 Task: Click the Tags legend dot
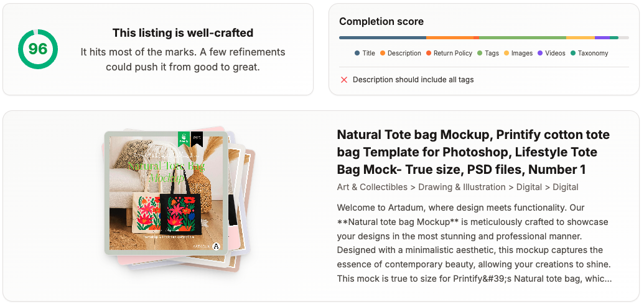(x=480, y=54)
